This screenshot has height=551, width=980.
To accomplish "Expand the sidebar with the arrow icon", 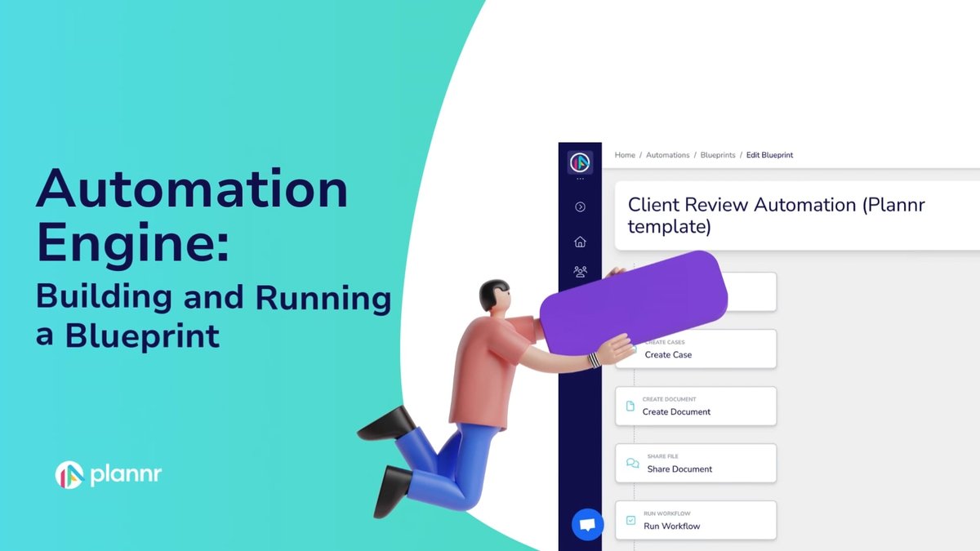I will (580, 207).
